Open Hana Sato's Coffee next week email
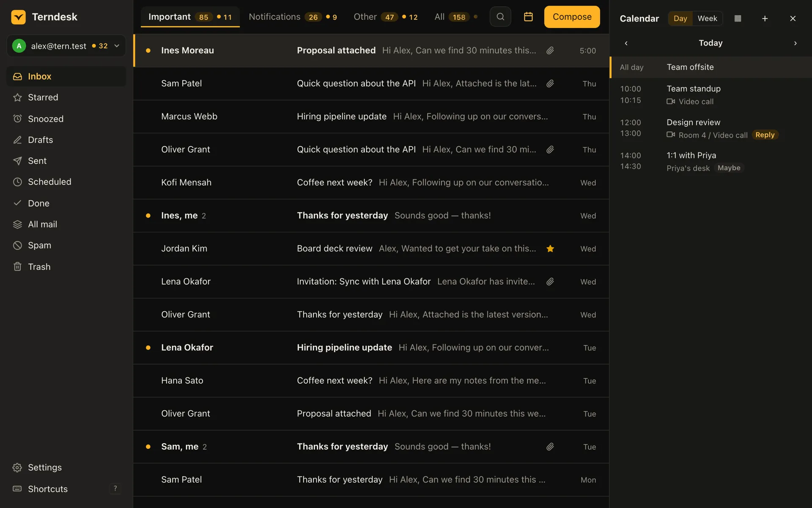The height and width of the screenshot is (508, 812). 371,381
